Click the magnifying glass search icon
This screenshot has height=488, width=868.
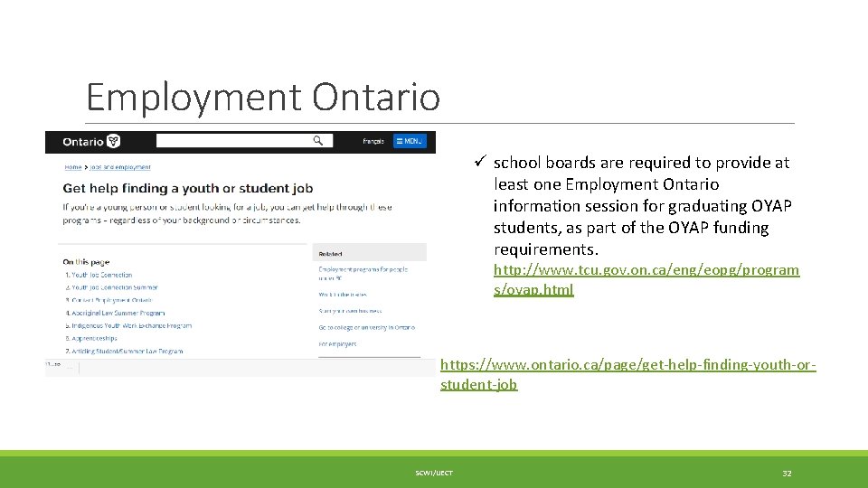(x=317, y=141)
